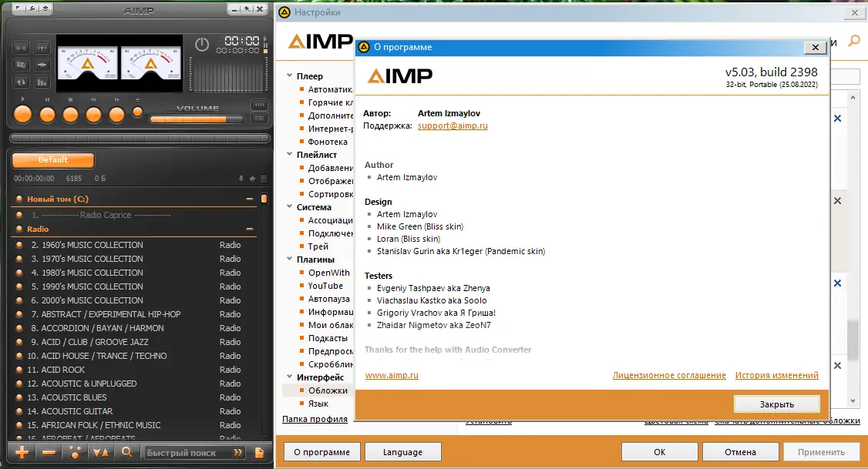Click the arrows icon above the playlist toggle
Screen dimensions: 868x469
(x=259, y=105)
